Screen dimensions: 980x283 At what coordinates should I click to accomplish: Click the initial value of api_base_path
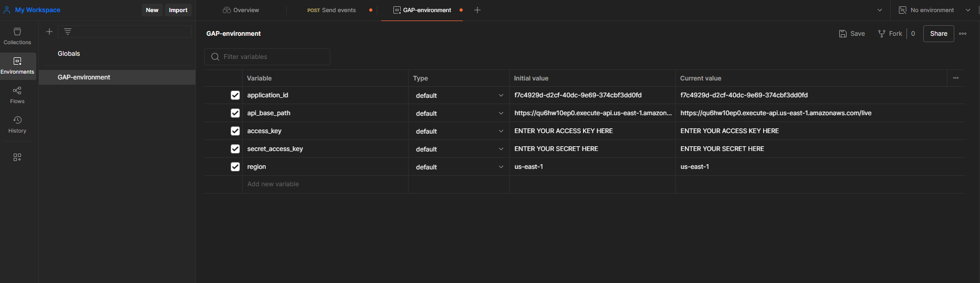[x=593, y=113]
